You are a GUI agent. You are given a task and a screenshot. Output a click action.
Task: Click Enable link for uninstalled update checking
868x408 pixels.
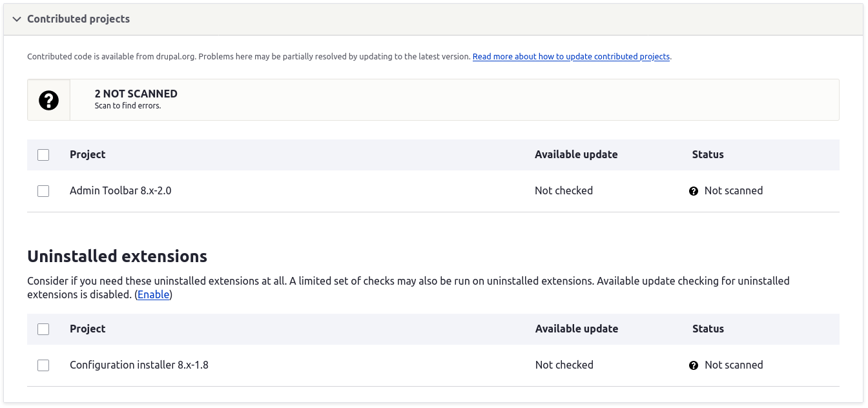pos(154,295)
